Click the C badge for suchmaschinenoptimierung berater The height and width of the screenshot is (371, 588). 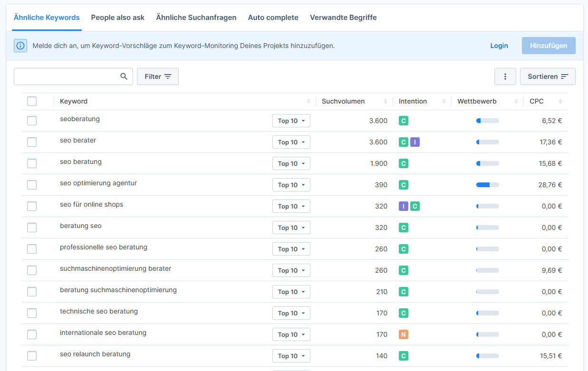coord(404,270)
